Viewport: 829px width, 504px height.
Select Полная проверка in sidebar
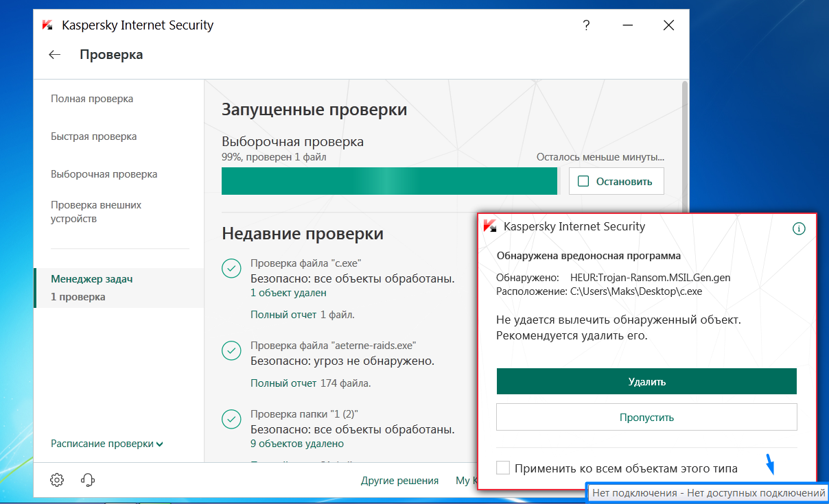point(92,99)
